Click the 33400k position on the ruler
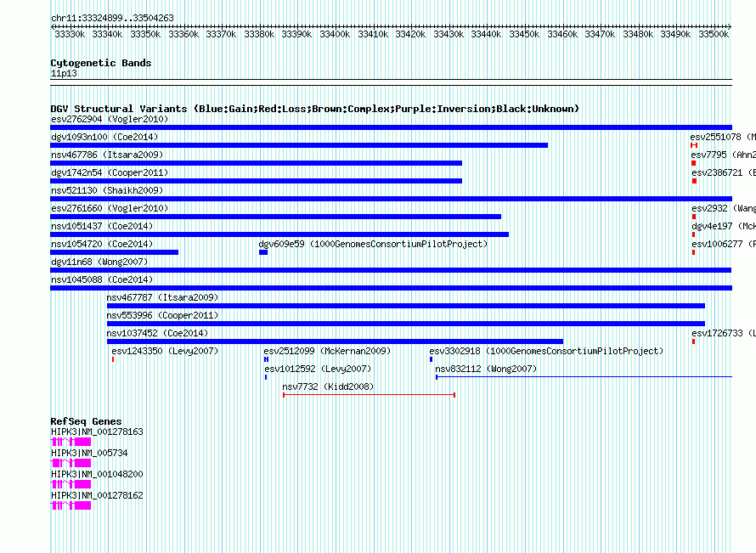Viewport: 756px width, 553px height. point(335,34)
